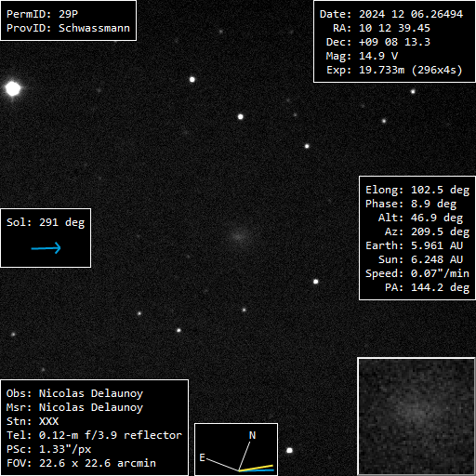Click the Date: 2024 12 06.26494 line
Screen dimensions: 476x476
(x=391, y=14)
